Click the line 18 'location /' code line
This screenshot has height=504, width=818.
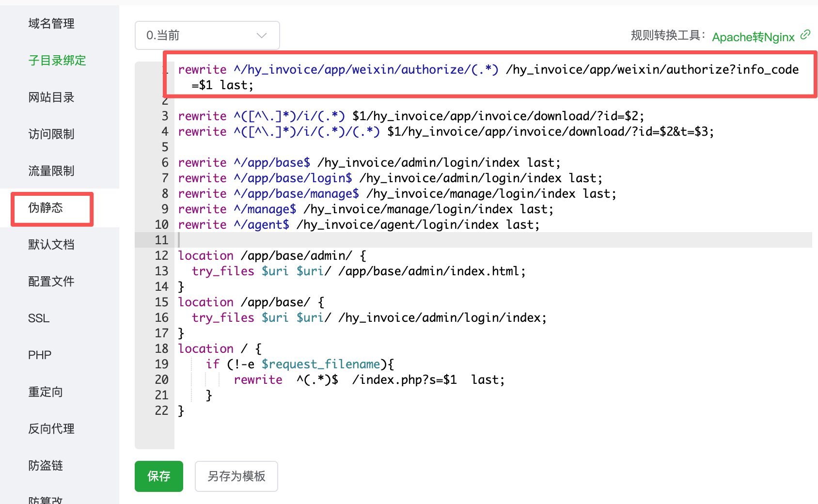(220, 348)
